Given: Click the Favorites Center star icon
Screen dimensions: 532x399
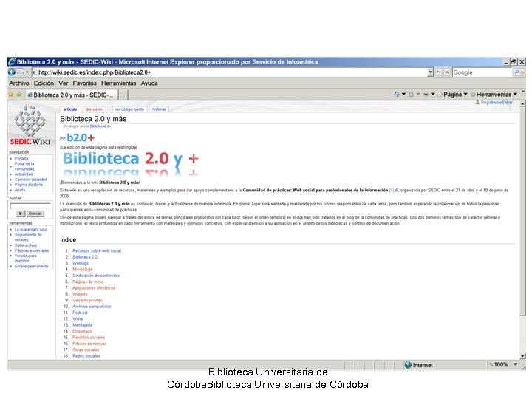Looking at the screenshot, I should tap(11, 95).
